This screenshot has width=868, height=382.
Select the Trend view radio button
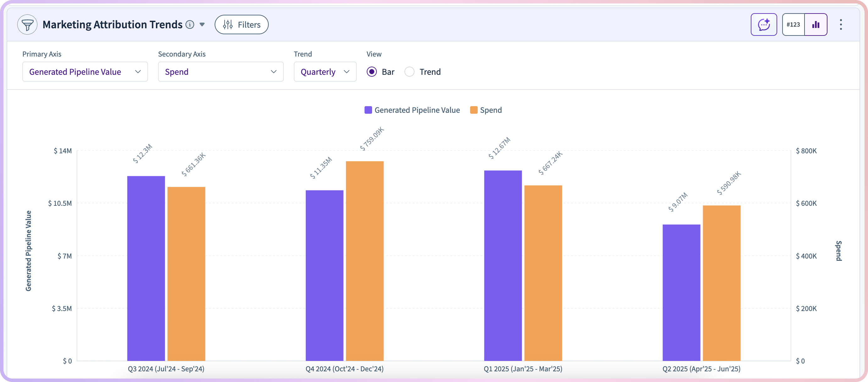click(409, 72)
